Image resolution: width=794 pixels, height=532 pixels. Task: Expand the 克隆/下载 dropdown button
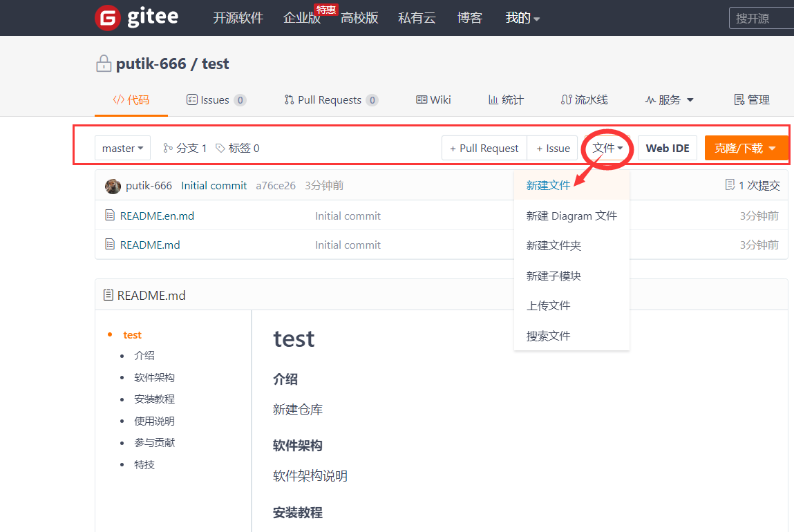746,148
